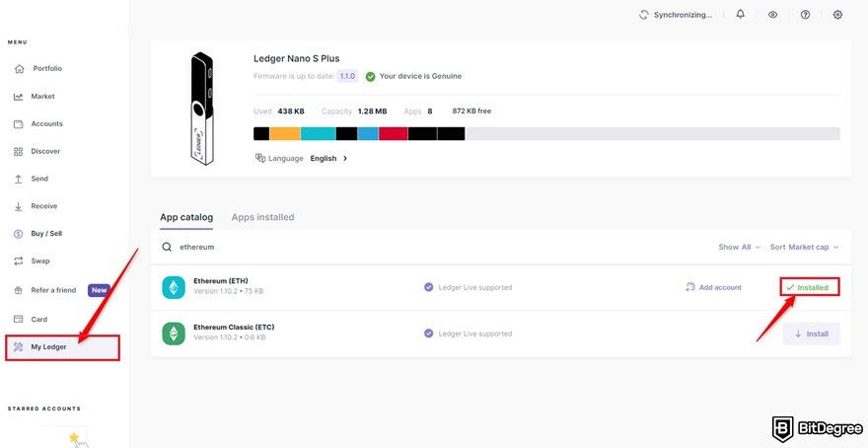The image size is (868, 448).
Task: Click the Market chart icon
Action: (19, 97)
